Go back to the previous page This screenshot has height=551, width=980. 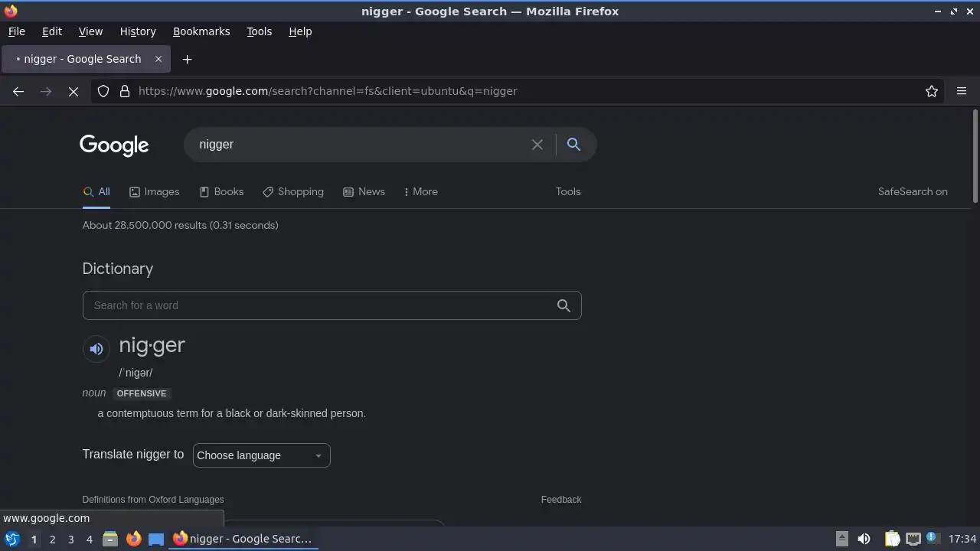coord(18,91)
